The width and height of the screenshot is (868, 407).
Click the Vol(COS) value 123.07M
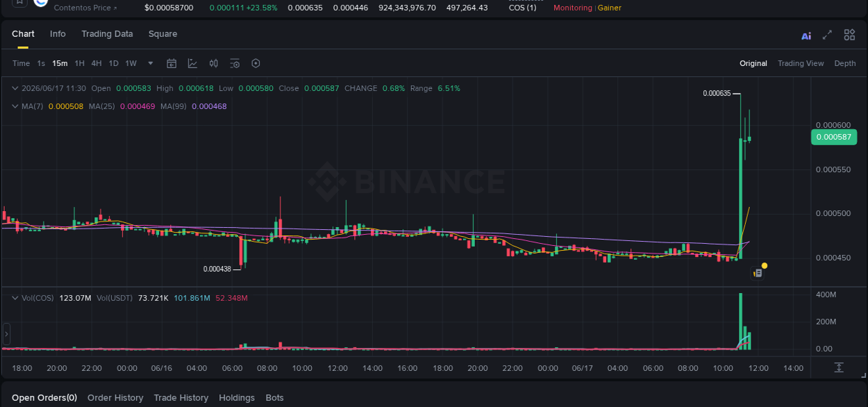click(75, 298)
